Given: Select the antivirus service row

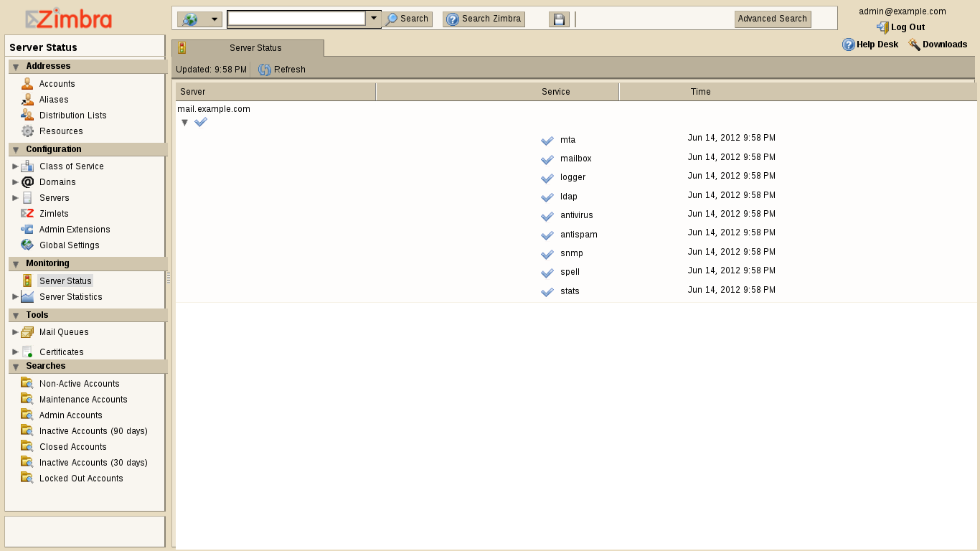Looking at the screenshot, I should 576,215.
